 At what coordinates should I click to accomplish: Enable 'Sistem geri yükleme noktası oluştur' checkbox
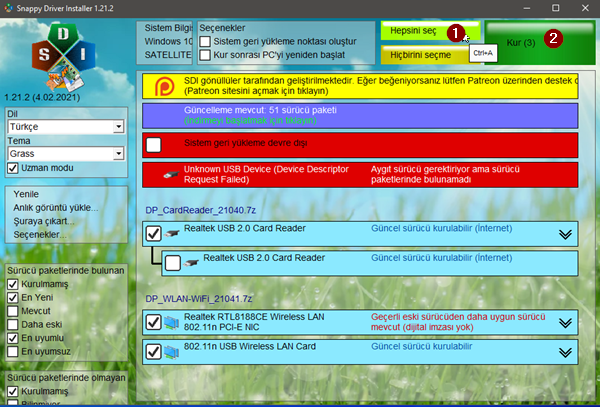(x=205, y=41)
